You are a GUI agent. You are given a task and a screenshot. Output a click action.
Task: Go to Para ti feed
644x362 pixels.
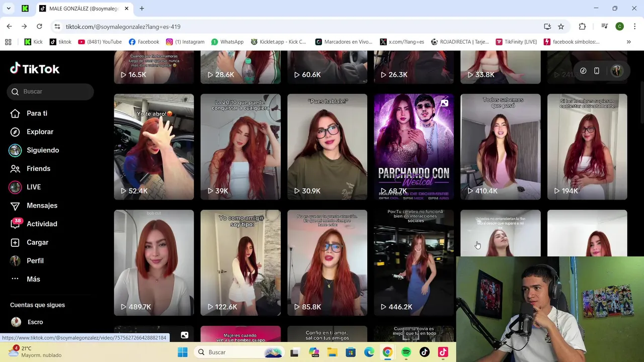[29, 113]
